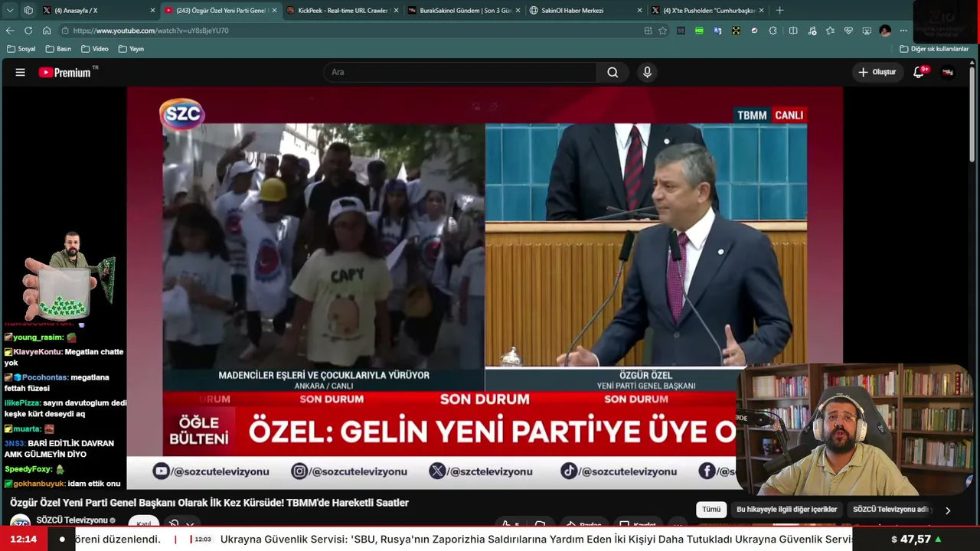
Task: Select the SÖZCÜ Televizyonu adlı chip
Action: point(890,510)
